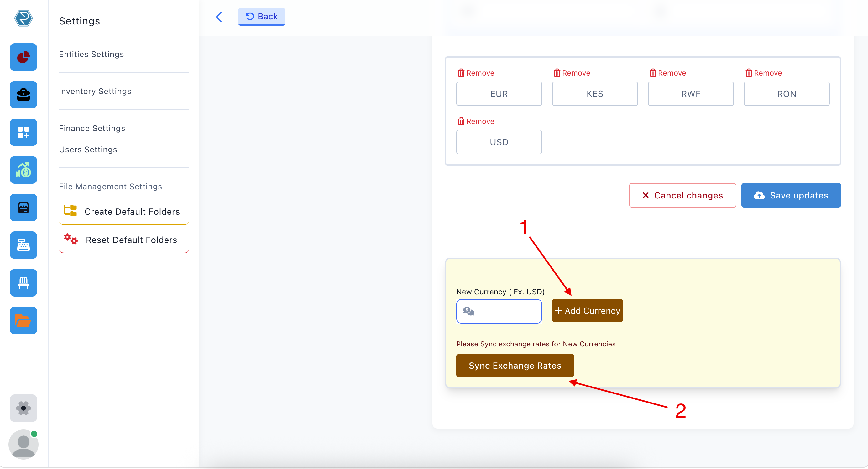Select the cash register POS icon
Viewport: 868px width, 469px height.
coord(23,245)
